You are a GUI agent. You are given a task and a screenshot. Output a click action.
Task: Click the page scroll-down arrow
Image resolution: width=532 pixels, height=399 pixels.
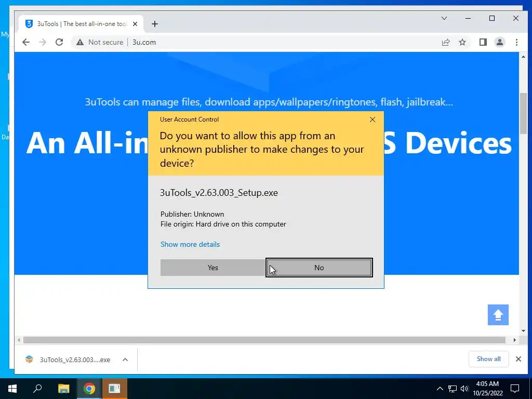coord(523,331)
